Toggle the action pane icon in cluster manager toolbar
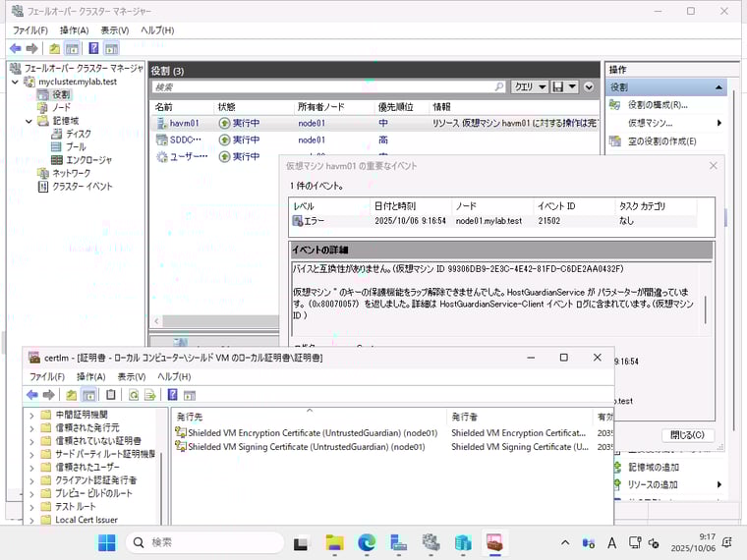Viewport: 747px width, 560px height. click(111, 48)
